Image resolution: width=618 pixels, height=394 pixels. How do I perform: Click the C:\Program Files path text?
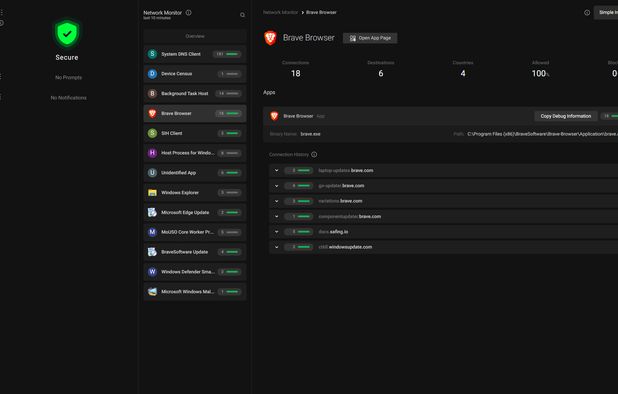(542, 134)
